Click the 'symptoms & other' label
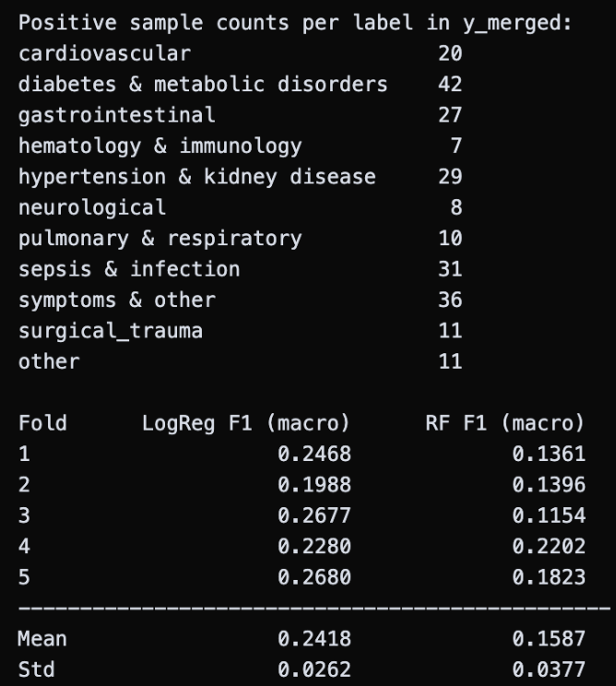 (116, 300)
